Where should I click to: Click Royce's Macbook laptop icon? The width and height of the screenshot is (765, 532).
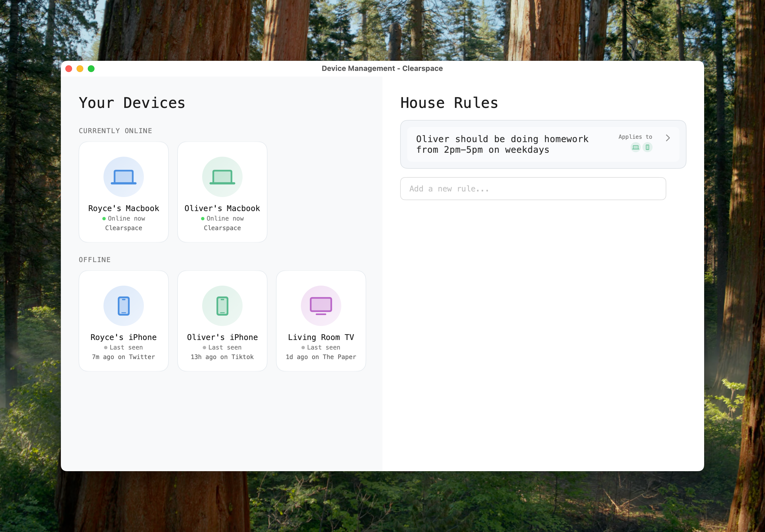click(123, 177)
